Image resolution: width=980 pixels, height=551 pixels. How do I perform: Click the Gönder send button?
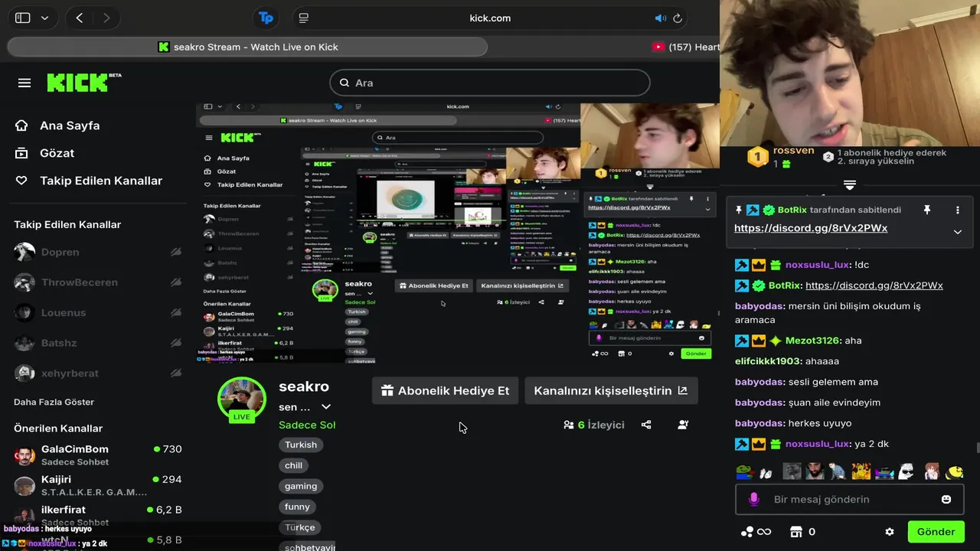pos(936,532)
